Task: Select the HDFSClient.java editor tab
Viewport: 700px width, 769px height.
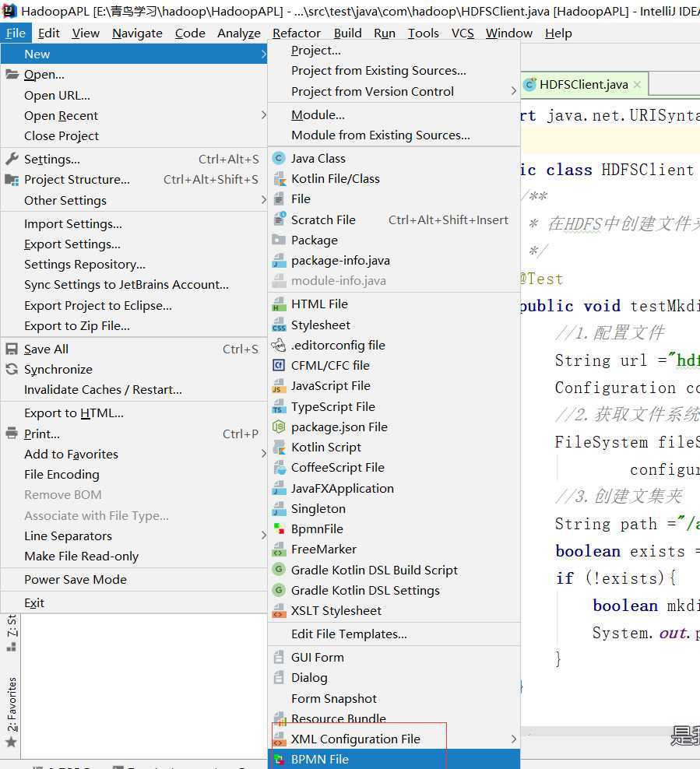Action: coord(583,85)
